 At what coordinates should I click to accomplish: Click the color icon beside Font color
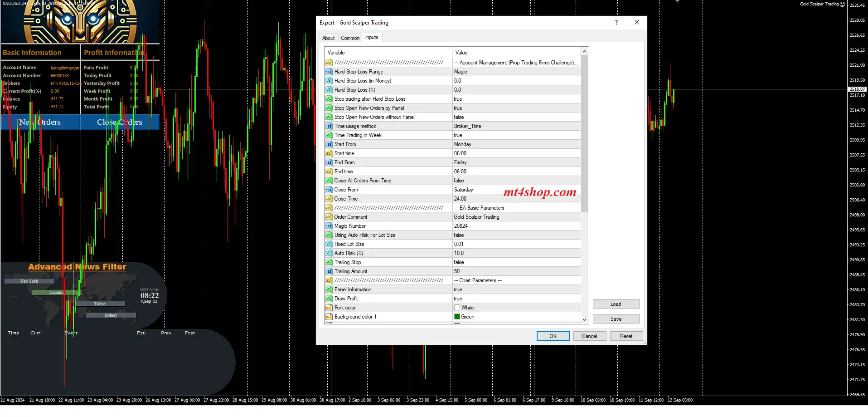(x=329, y=308)
